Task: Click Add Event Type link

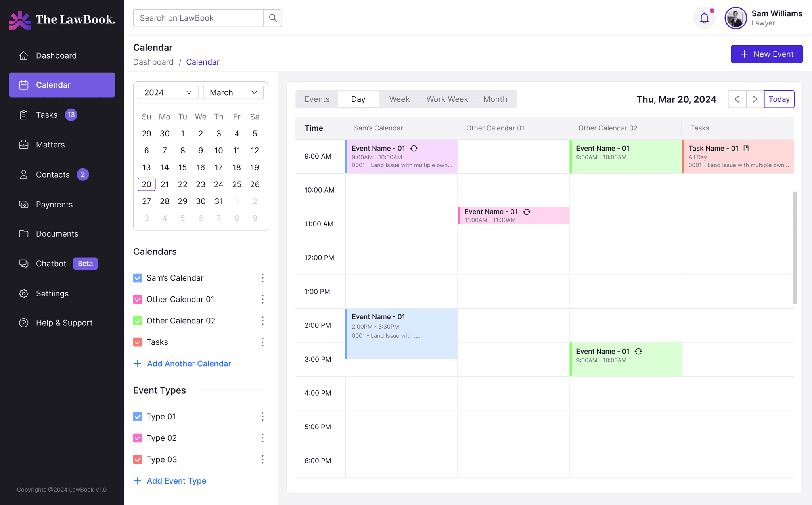Action: [170, 481]
